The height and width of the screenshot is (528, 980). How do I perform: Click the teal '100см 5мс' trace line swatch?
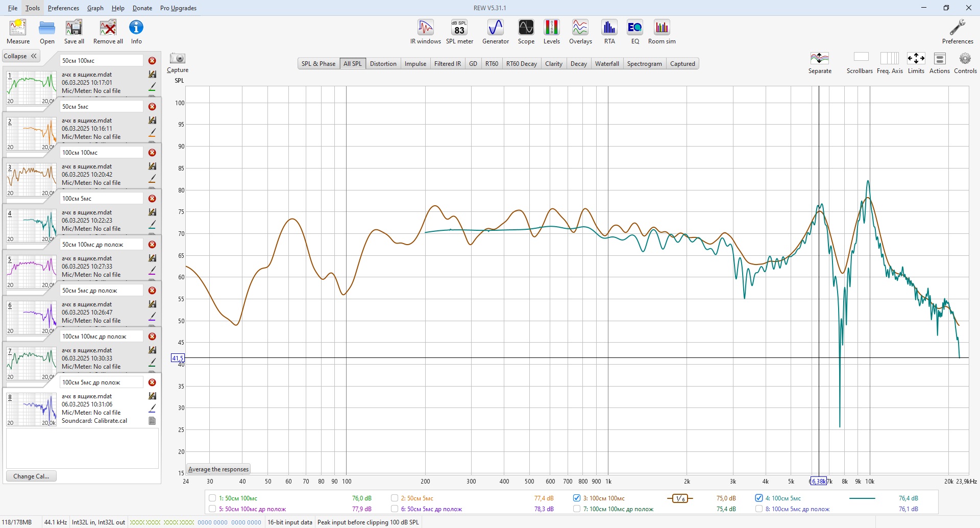pos(862,498)
